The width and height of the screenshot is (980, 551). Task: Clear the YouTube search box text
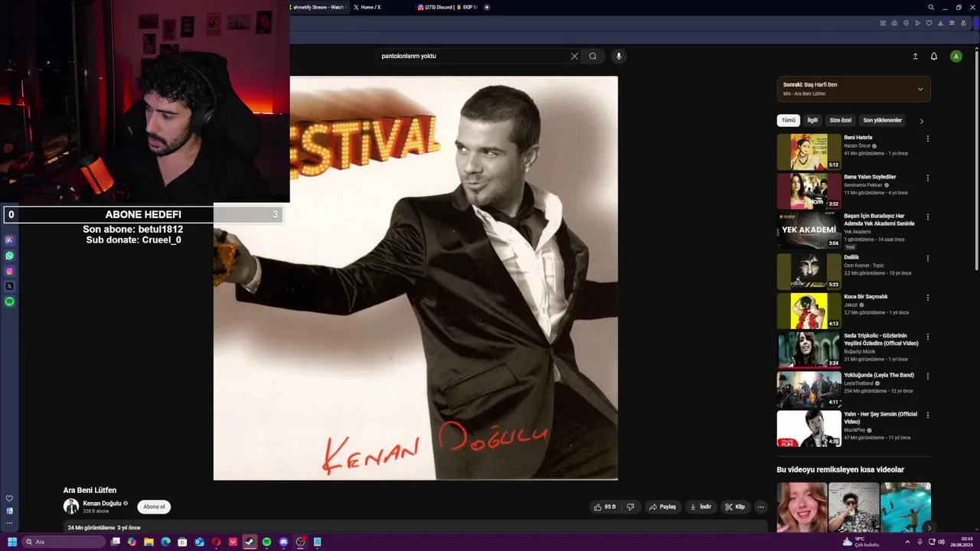[574, 56]
